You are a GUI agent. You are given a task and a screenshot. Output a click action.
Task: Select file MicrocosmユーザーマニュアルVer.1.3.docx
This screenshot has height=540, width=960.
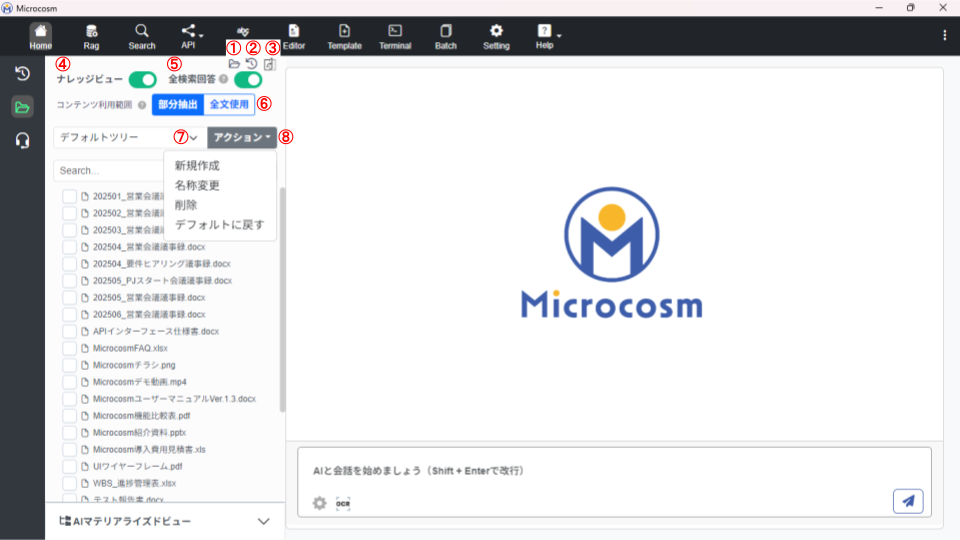pyautogui.click(x=174, y=399)
